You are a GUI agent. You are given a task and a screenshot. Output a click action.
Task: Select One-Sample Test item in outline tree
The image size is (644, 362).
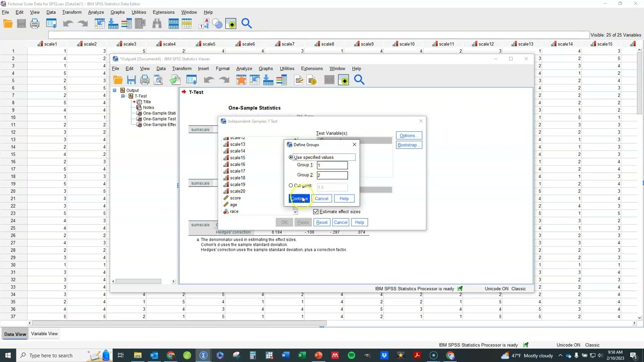tap(159, 119)
